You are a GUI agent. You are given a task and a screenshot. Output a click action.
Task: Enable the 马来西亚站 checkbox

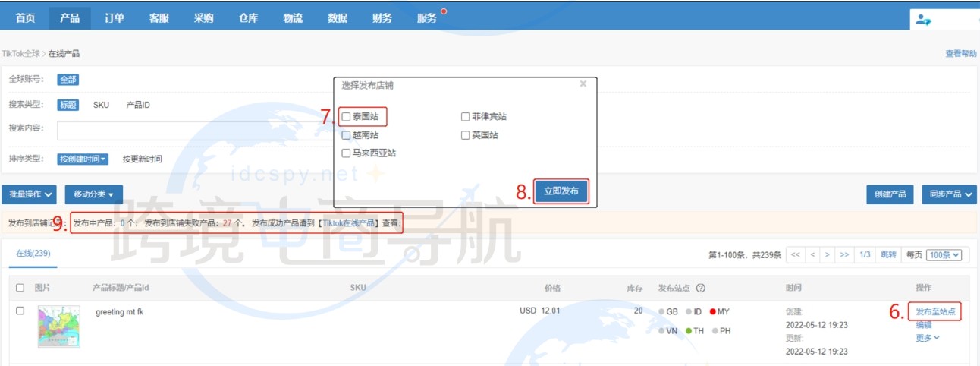click(x=347, y=153)
